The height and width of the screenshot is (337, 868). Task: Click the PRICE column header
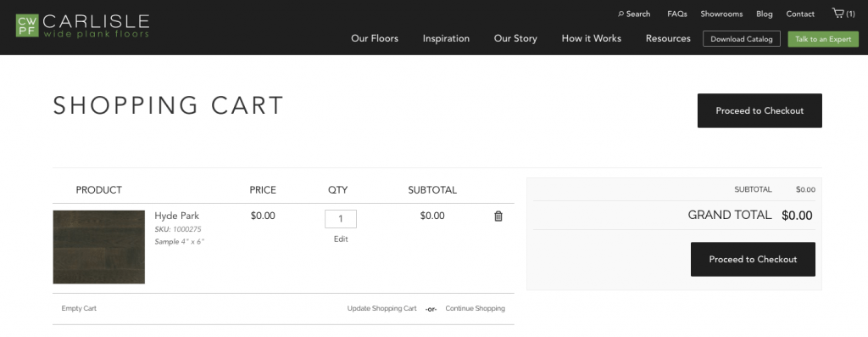coord(263,190)
